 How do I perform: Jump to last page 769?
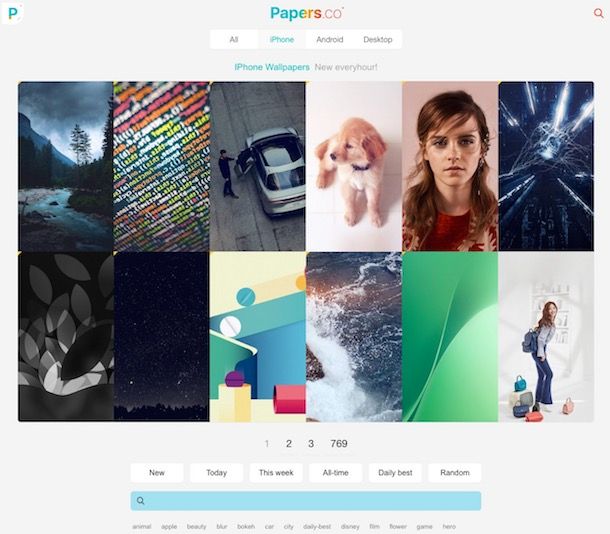click(339, 444)
